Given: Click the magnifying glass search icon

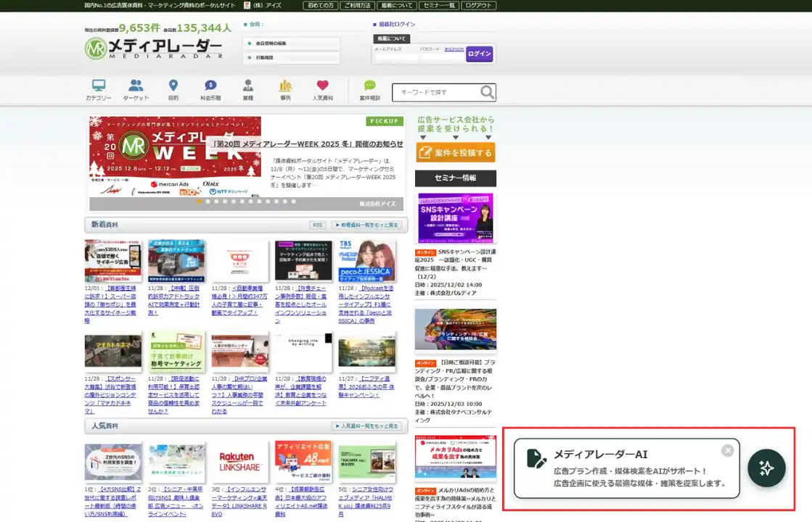Looking at the screenshot, I should point(487,92).
